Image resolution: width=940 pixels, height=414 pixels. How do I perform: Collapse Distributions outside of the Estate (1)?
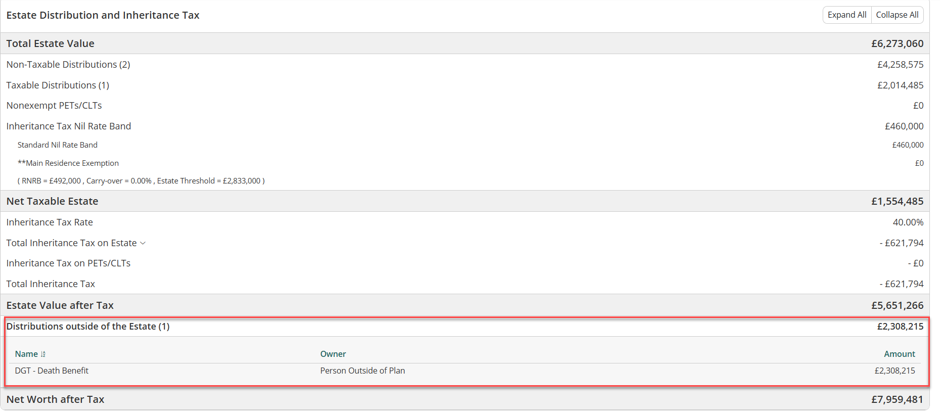[x=465, y=327]
